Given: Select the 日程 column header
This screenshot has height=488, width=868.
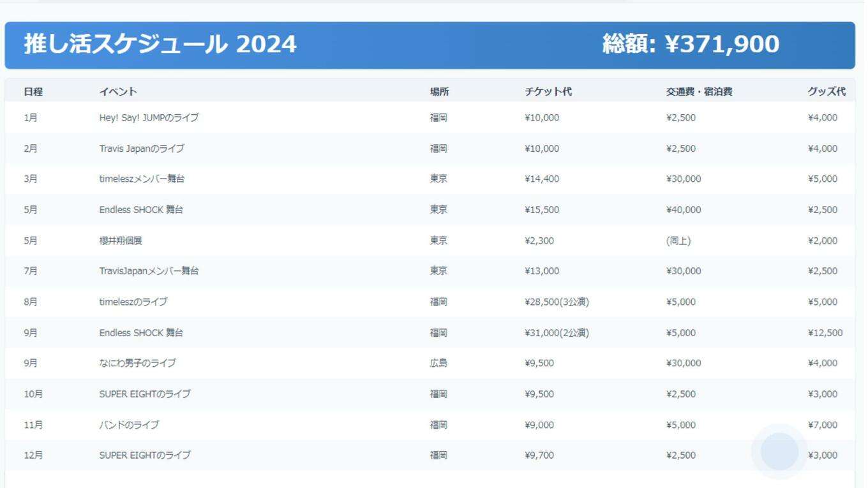Looking at the screenshot, I should click(x=33, y=92).
